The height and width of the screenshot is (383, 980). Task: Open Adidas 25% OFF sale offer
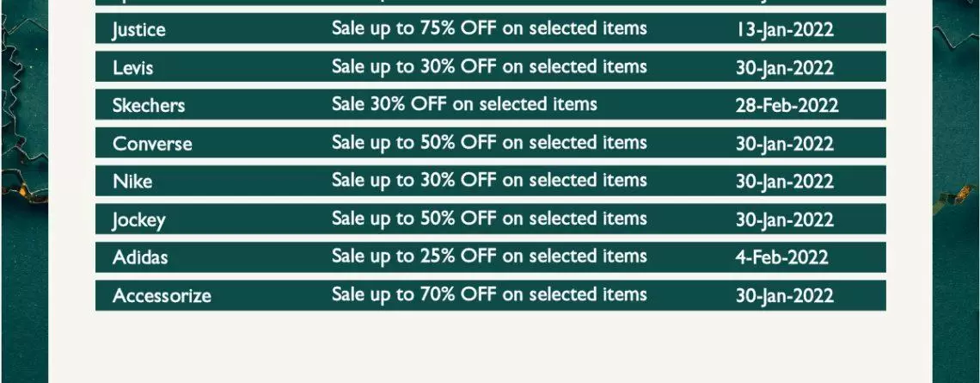tap(489, 256)
